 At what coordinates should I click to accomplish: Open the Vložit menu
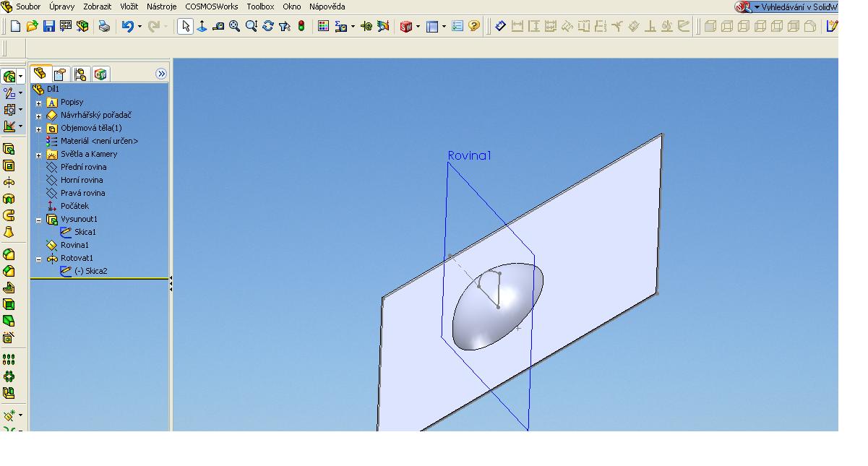129,7
